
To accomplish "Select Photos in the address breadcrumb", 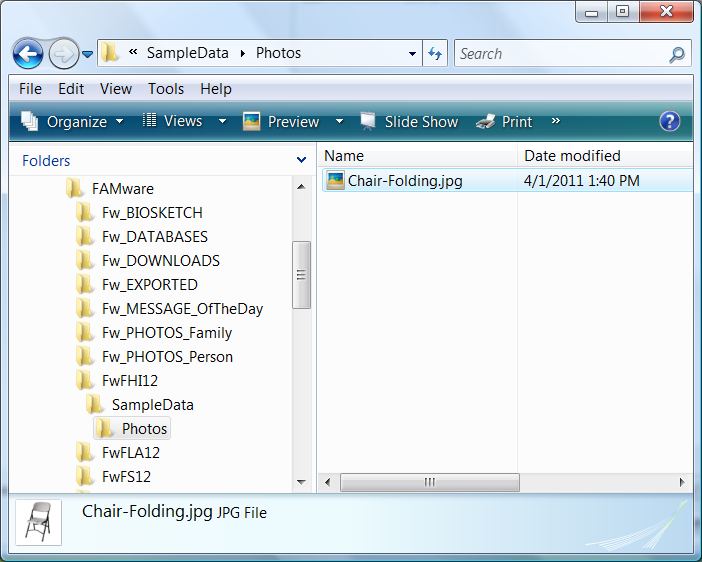I will 278,53.
